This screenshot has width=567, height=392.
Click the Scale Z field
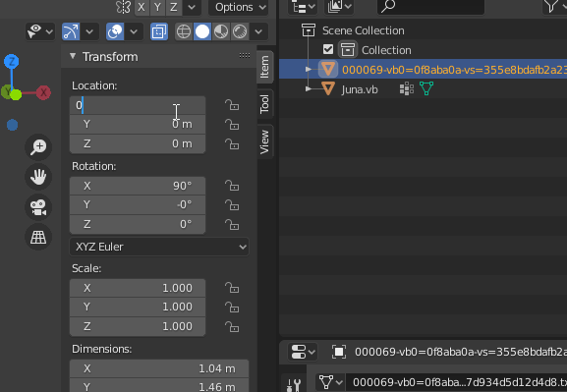coord(138,326)
